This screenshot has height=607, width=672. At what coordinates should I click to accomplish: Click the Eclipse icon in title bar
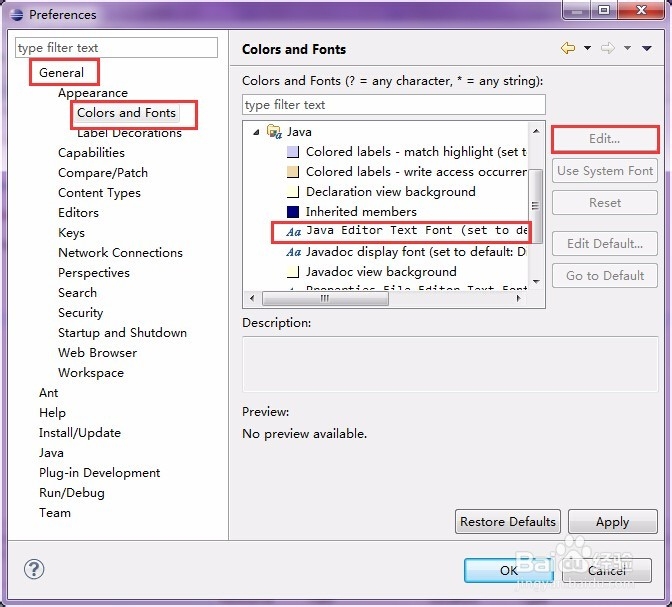click(x=17, y=15)
